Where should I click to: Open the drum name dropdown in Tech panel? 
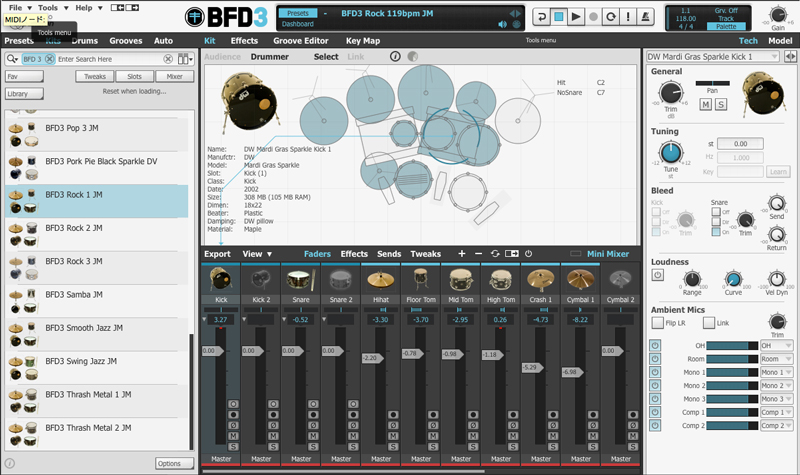click(713, 57)
